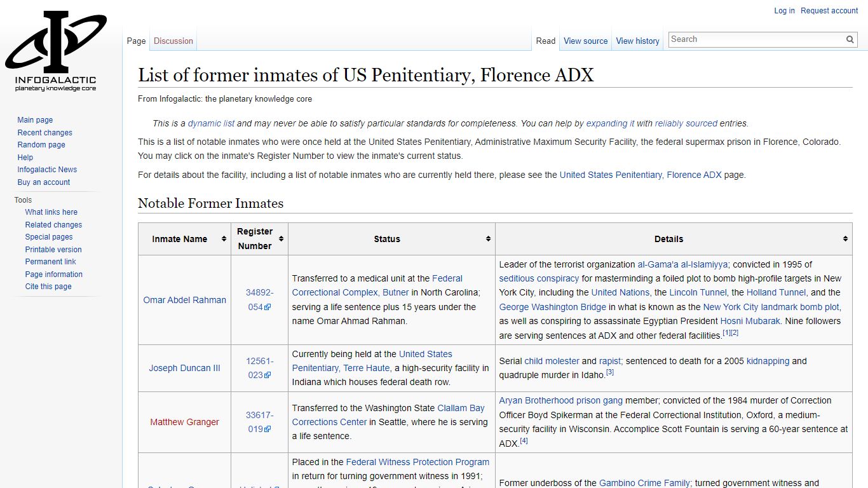Open Related changes tool
The width and height of the screenshot is (868, 488).
coord(53,225)
